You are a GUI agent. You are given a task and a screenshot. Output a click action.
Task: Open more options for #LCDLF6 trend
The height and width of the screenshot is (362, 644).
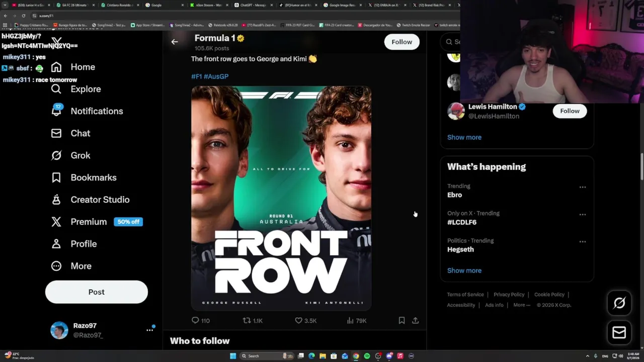(583, 215)
